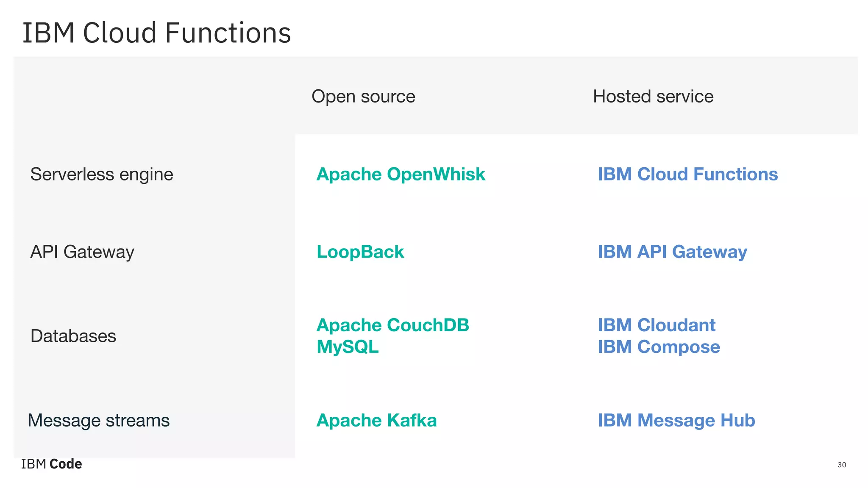This screenshot has width=868, height=488.
Task: Open the IBM API Gateway link
Action: 672,252
